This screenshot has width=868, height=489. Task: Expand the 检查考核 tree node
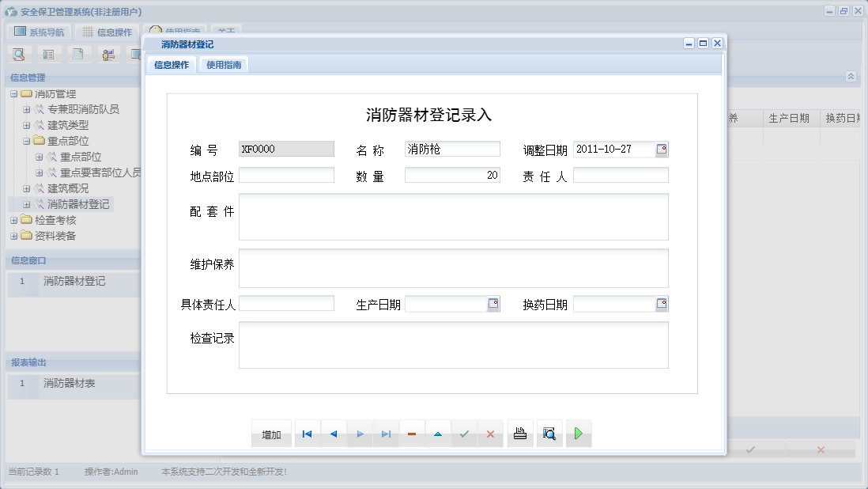pos(13,220)
